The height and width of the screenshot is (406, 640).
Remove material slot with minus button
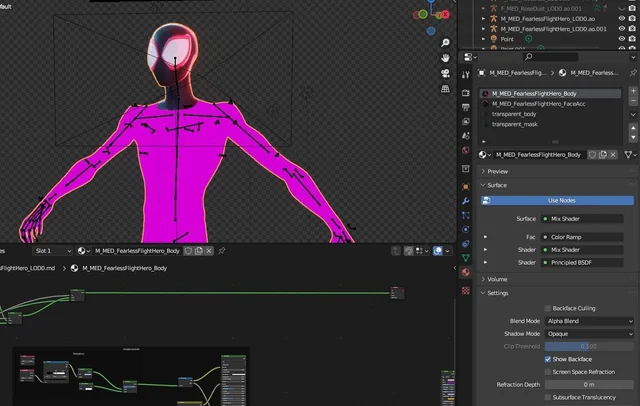(633, 100)
